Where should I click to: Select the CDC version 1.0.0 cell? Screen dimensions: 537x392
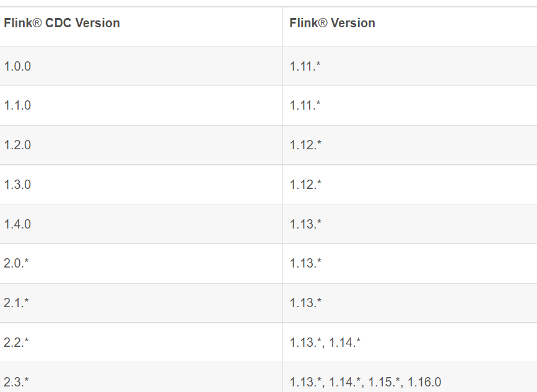(17, 66)
